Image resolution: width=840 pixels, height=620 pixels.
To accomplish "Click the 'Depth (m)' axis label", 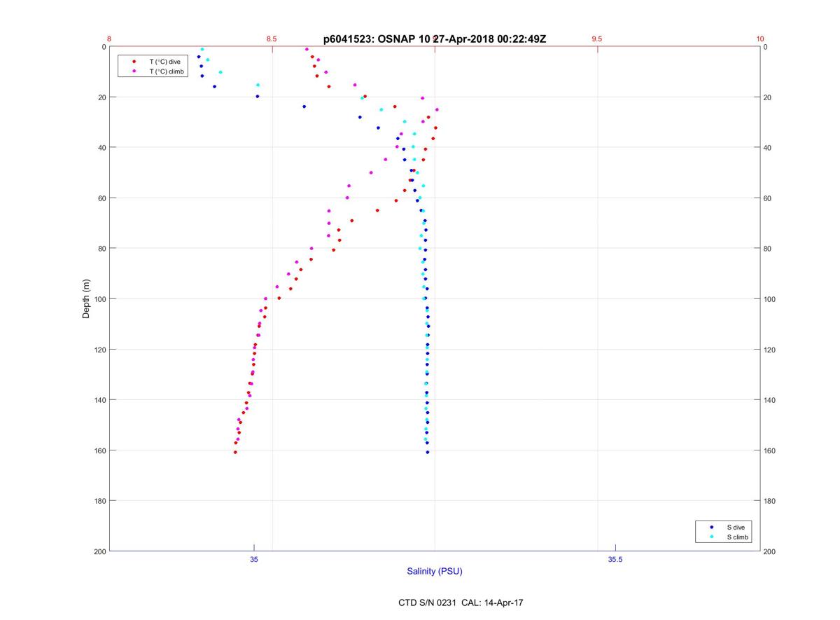I will point(87,299).
